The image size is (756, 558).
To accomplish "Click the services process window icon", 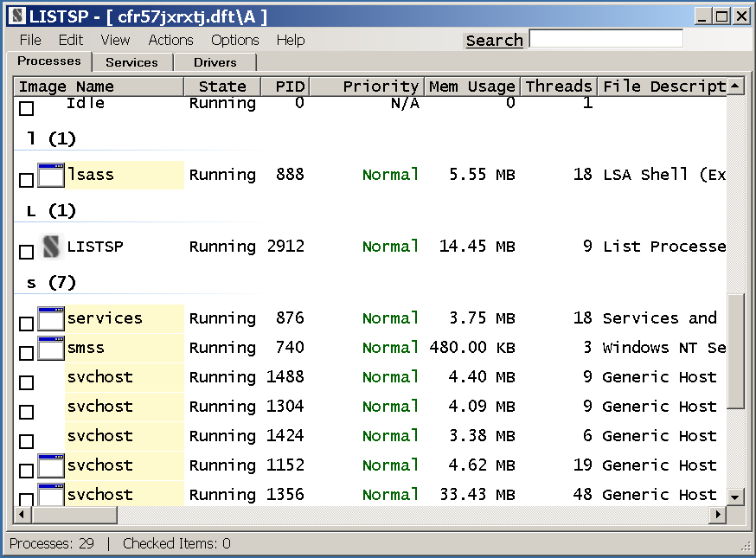I will (51, 318).
